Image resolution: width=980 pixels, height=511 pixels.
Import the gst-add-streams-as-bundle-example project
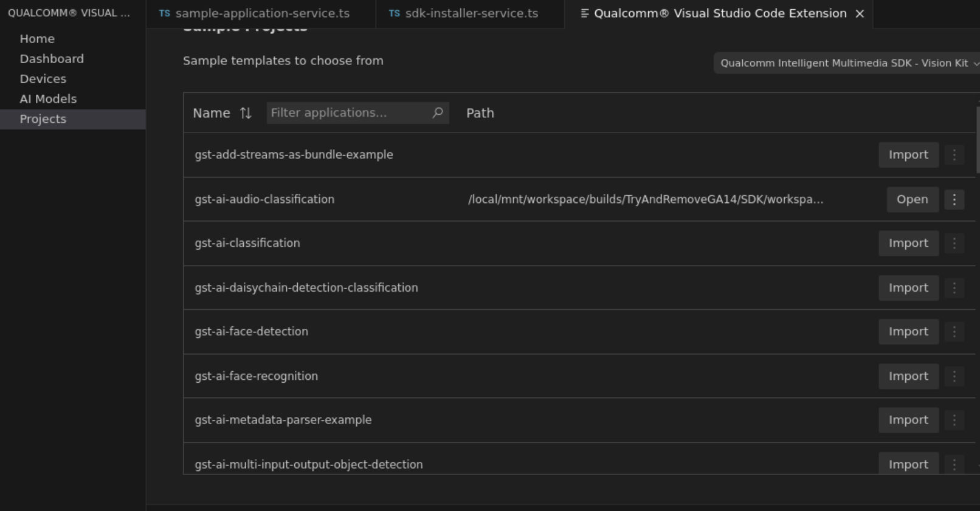click(x=908, y=155)
